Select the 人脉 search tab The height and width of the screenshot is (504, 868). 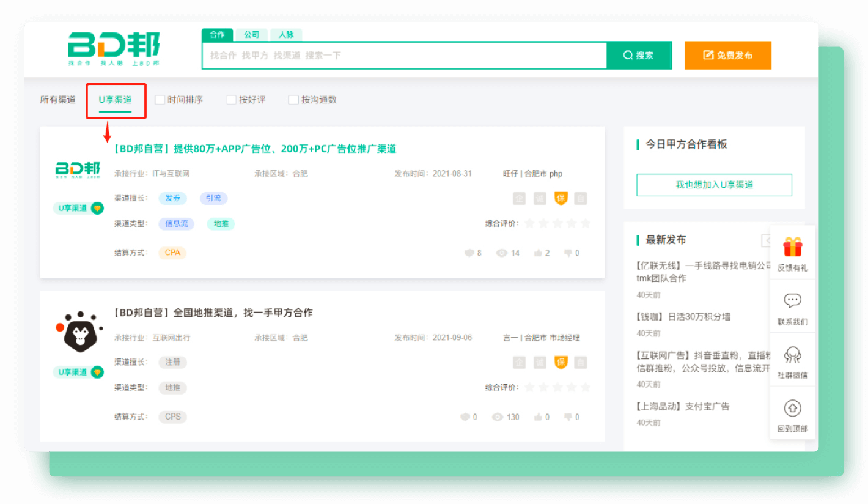pyautogui.click(x=286, y=35)
